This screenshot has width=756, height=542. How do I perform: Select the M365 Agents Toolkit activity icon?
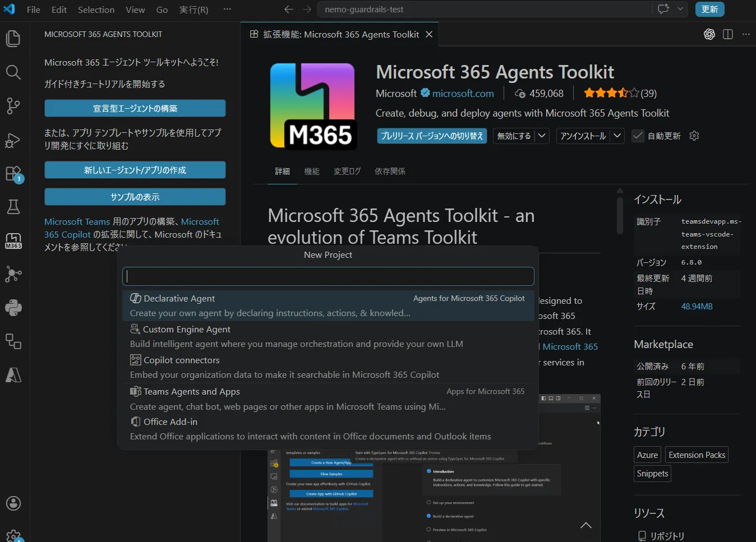pos(13,241)
